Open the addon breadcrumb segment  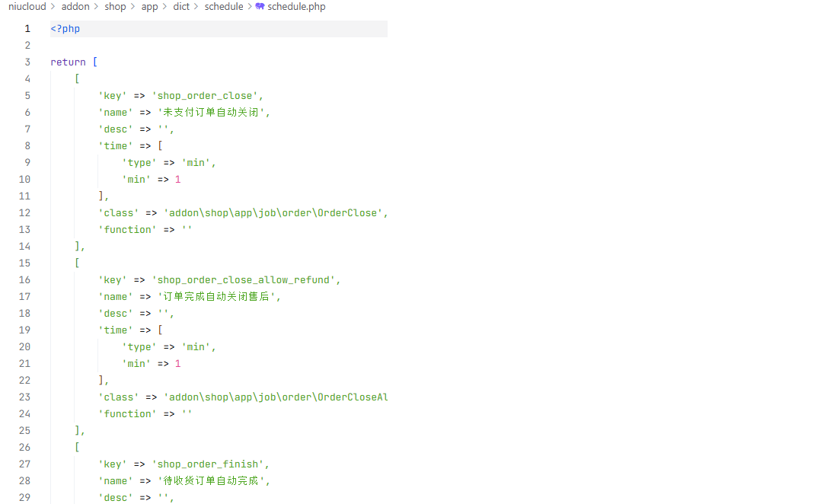point(75,6)
